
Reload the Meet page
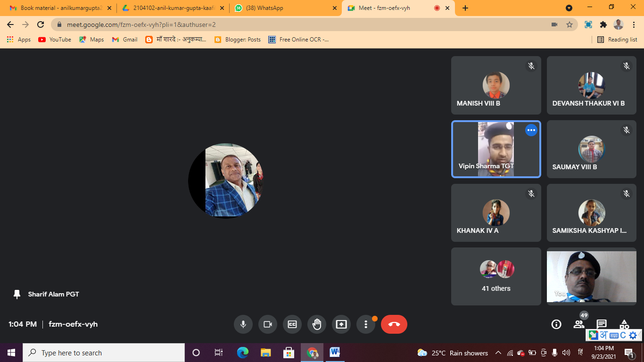point(41,25)
